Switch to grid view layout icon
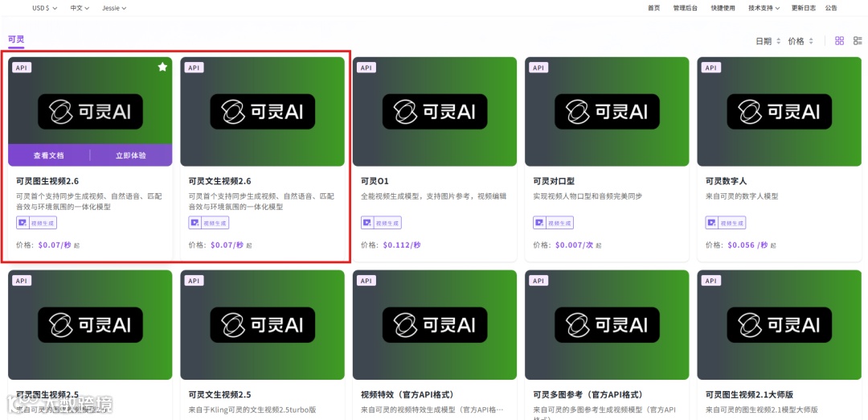Viewport: 868px width, 420px height. point(839,40)
